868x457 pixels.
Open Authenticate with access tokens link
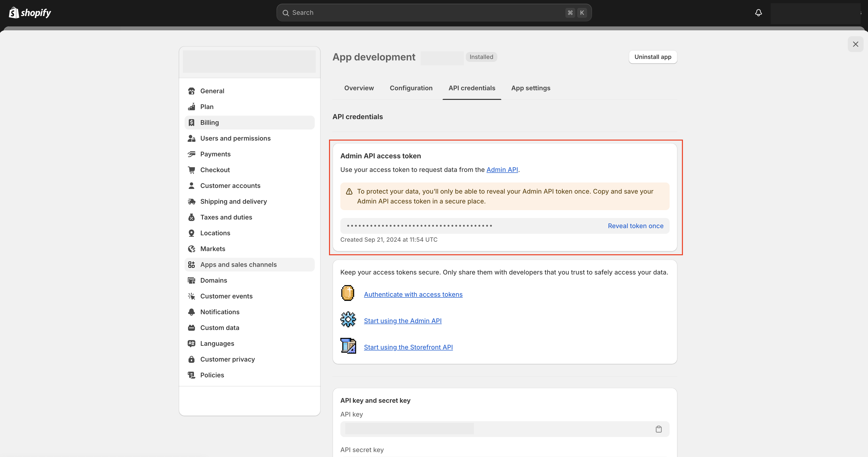click(413, 294)
